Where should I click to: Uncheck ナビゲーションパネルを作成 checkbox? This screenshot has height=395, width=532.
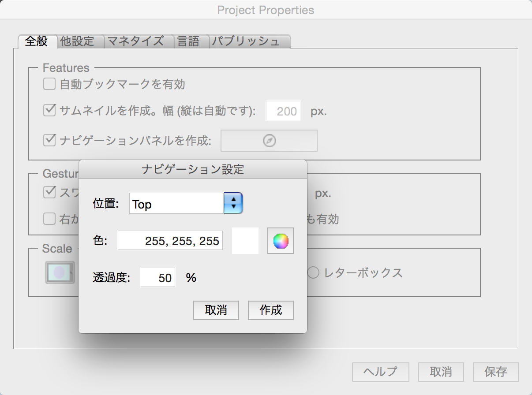click(x=49, y=141)
